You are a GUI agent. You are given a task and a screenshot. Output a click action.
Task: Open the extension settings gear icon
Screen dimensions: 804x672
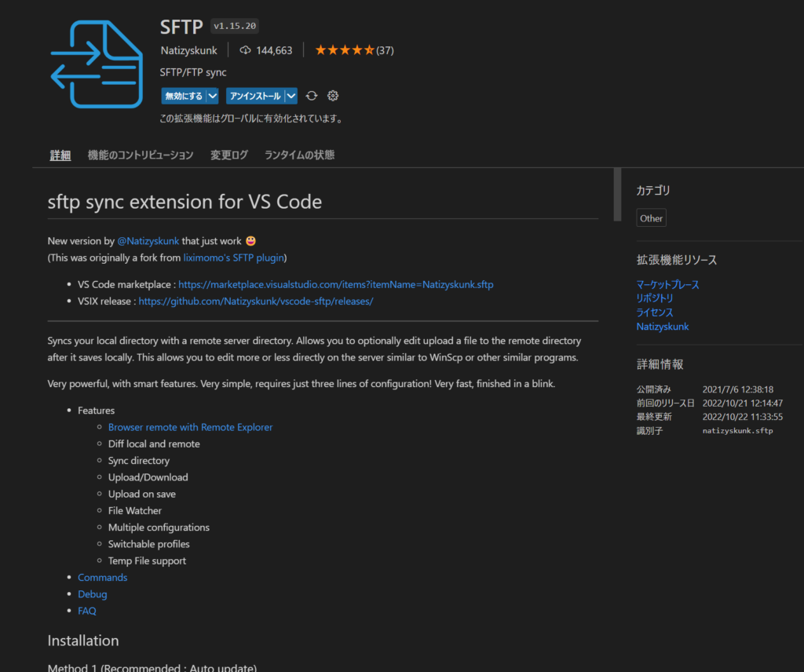(x=333, y=96)
